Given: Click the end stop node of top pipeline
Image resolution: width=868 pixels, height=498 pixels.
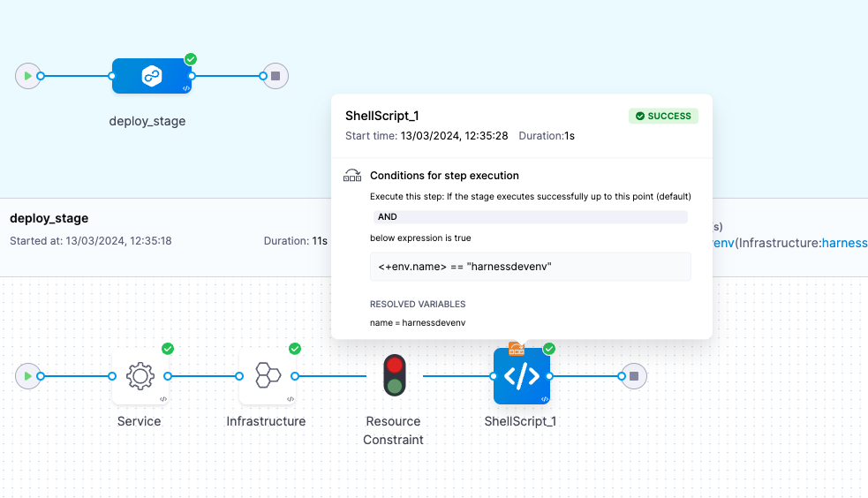Looking at the screenshot, I should (x=275, y=76).
